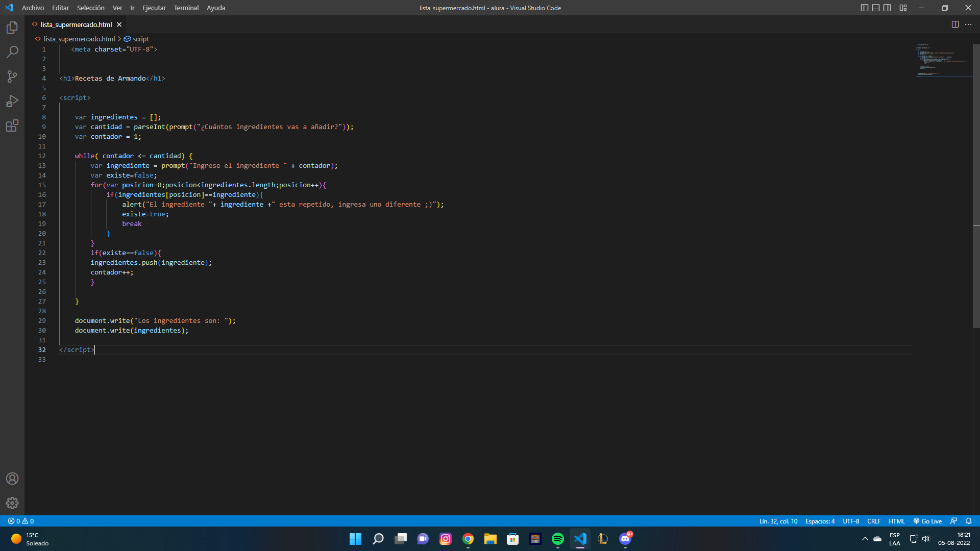The width and height of the screenshot is (980, 551).
Task: Open Windows taskbar search
Action: tap(378, 539)
